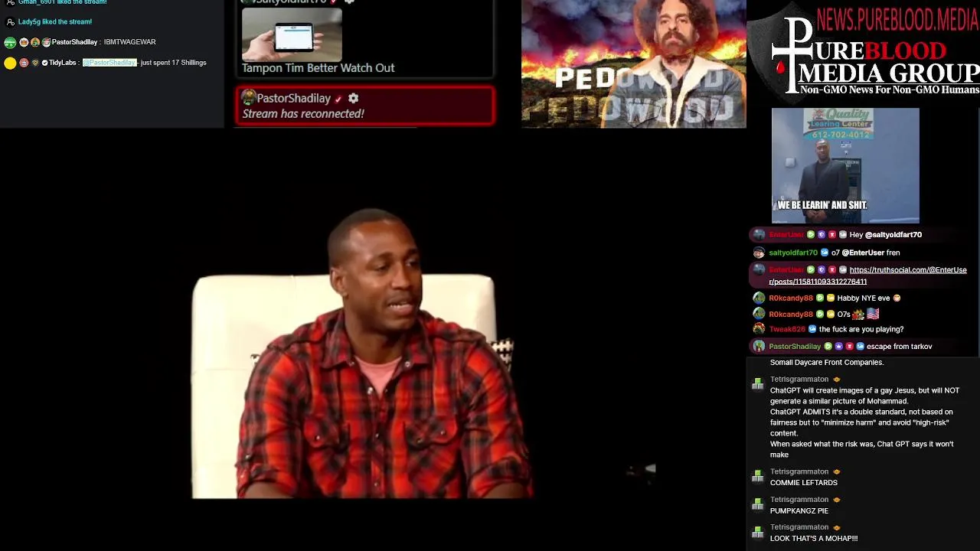This screenshot has height=551, width=980.
Task: Click the Tweak626 username in chat
Action: click(787, 329)
